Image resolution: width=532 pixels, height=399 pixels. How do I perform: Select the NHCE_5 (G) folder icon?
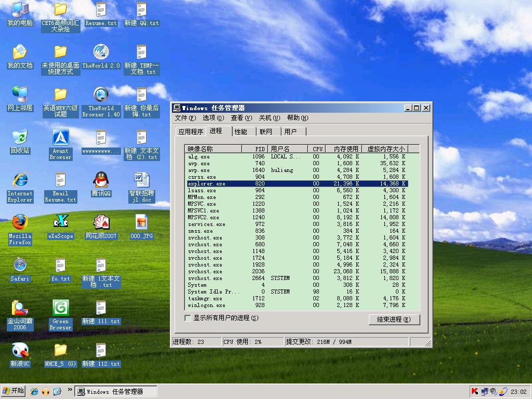[61, 355]
